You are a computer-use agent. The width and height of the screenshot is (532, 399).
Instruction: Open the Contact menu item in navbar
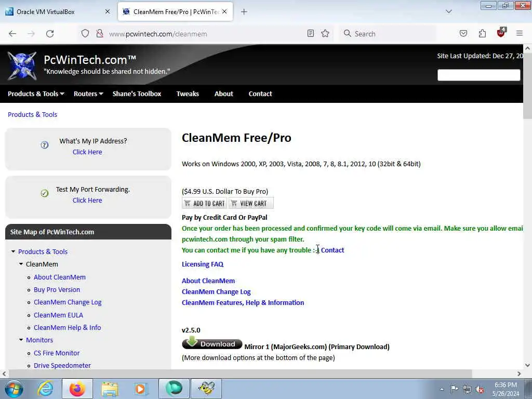pos(260,94)
